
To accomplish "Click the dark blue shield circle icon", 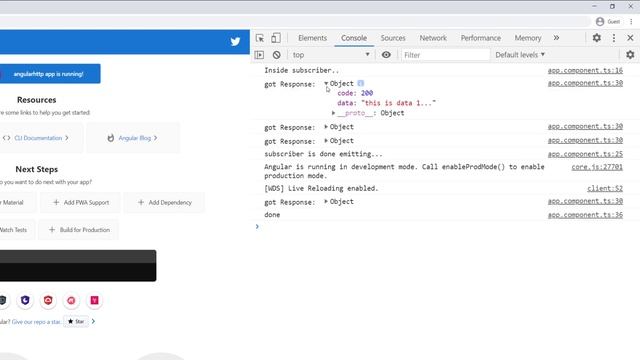I will (25, 300).
